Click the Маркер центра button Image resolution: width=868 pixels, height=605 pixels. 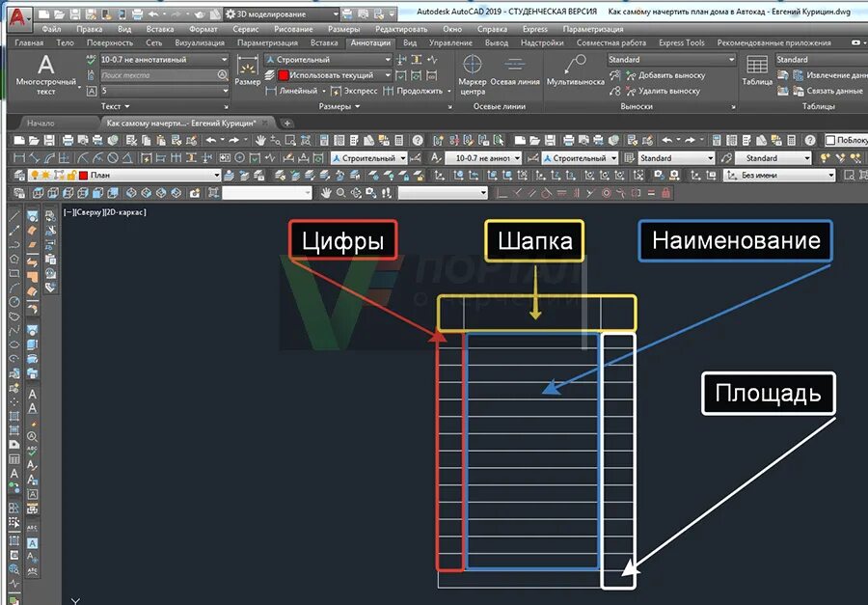pyautogui.click(x=473, y=75)
